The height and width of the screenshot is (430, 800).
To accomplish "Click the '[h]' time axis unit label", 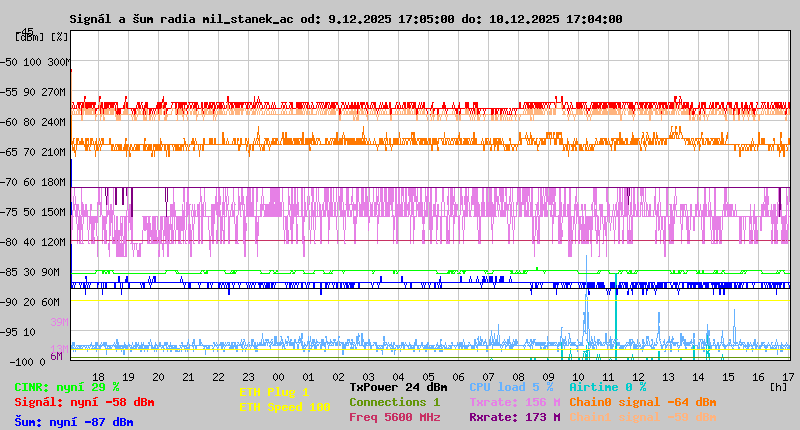I will [778, 387].
